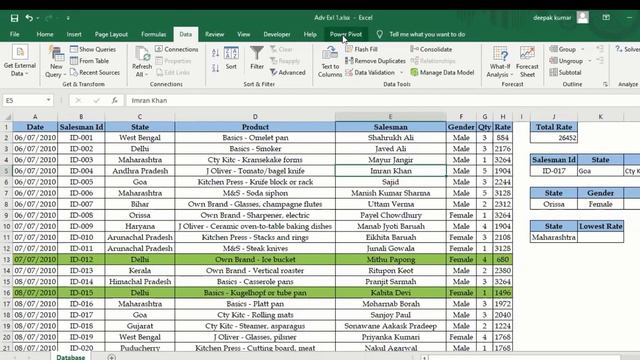Expand the Ungroup dropdown arrow
640x360 pixels.
[x=590, y=61]
